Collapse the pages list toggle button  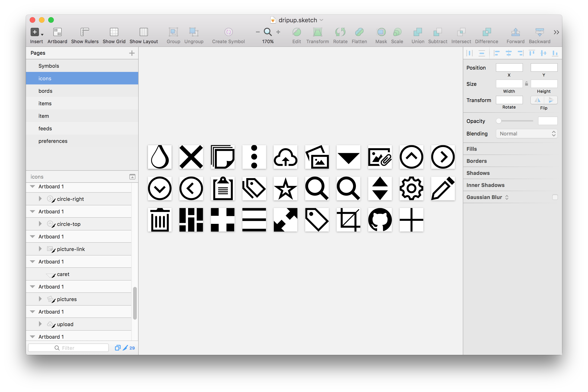tap(132, 177)
